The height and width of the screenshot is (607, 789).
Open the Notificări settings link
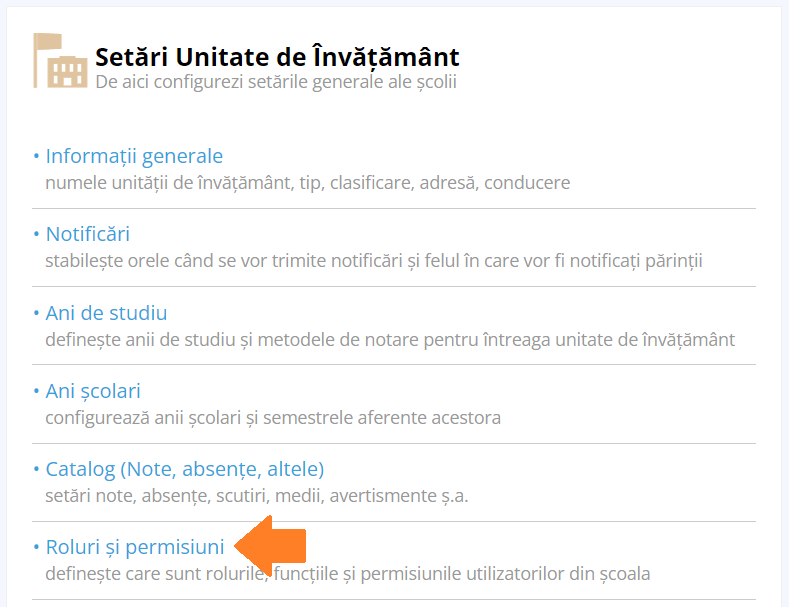click(88, 234)
